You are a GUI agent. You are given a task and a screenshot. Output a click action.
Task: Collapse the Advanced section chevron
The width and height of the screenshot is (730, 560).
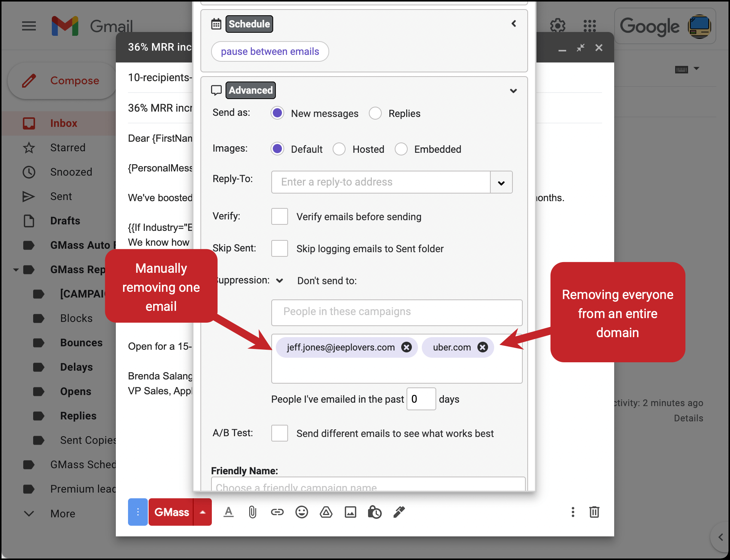point(514,91)
